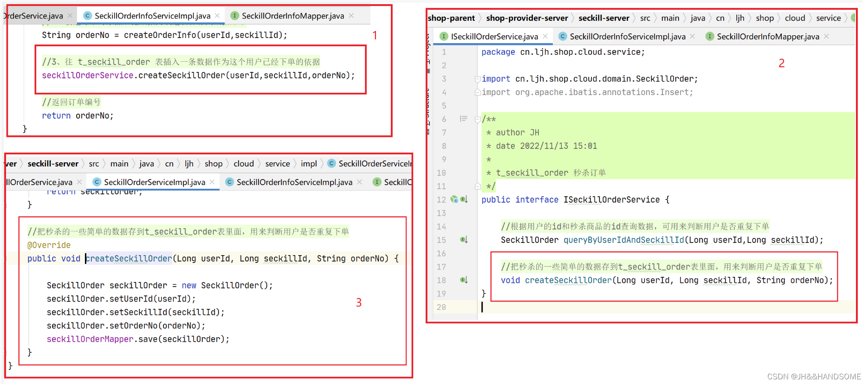
Task: Close SeckillOrderInfoMapper.java tab in the createOrderInfo window
Action: click(351, 15)
